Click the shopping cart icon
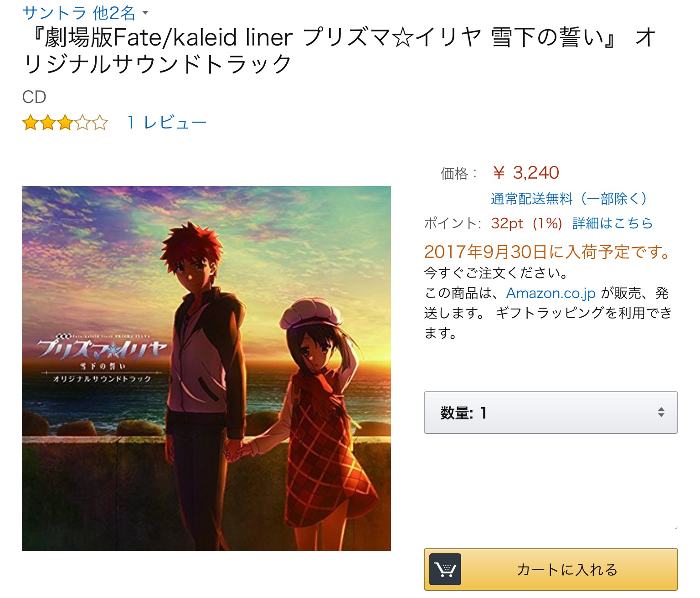 (x=445, y=569)
